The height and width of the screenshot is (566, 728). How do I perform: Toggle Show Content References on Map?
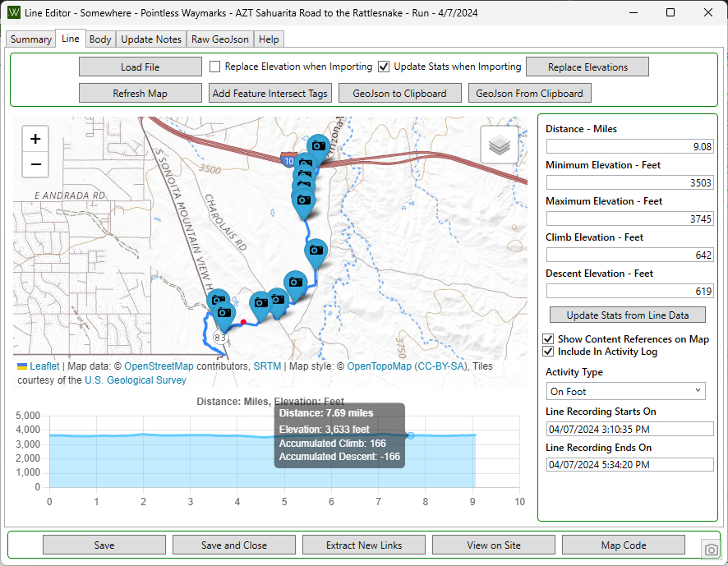coord(548,339)
